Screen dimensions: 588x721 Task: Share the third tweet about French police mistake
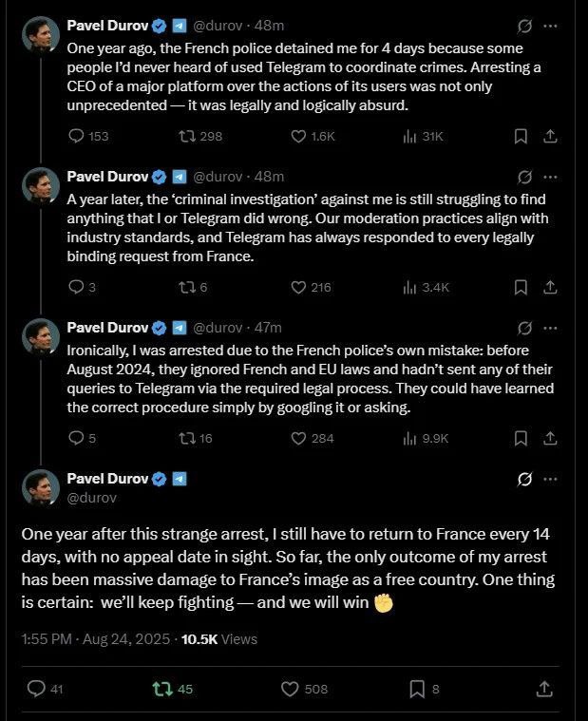coord(549,438)
